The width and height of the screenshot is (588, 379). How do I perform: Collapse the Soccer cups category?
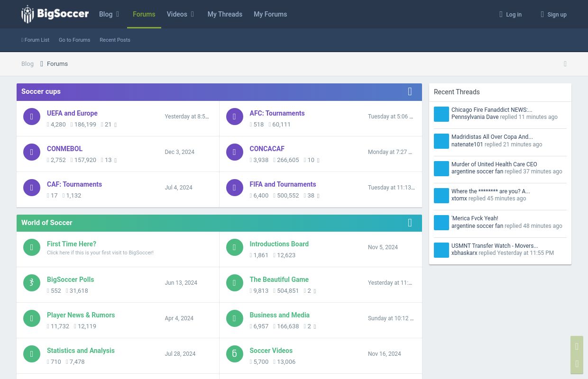[x=410, y=91]
